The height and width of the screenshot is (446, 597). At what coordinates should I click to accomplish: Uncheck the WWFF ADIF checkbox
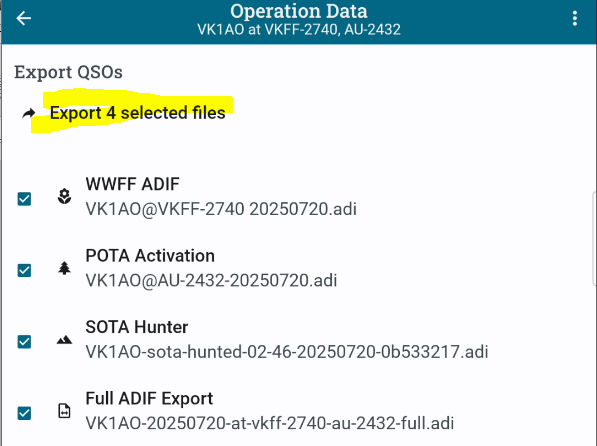click(x=24, y=199)
